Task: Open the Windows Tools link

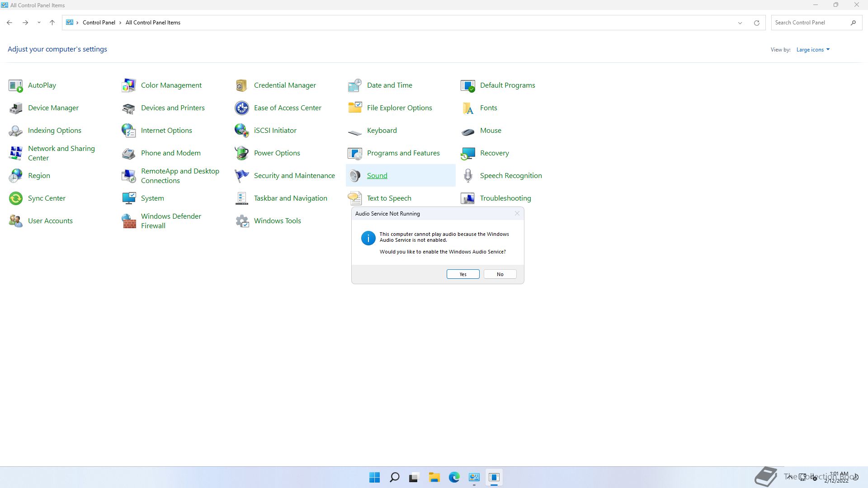Action: point(277,221)
